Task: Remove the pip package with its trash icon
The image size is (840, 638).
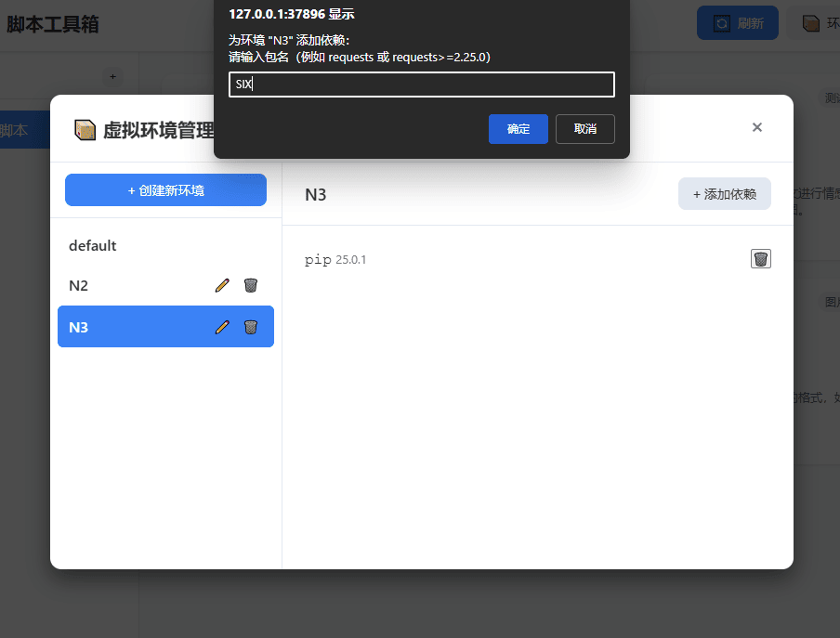Action: (760, 258)
